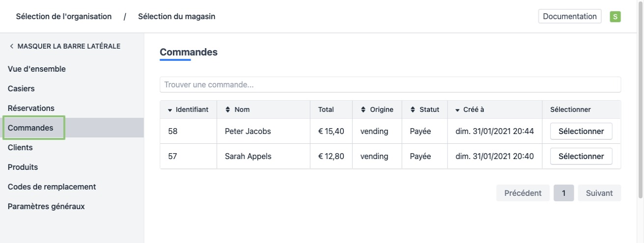This screenshot has width=644, height=243.
Task: Open the Documentation button
Action: click(570, 16)
